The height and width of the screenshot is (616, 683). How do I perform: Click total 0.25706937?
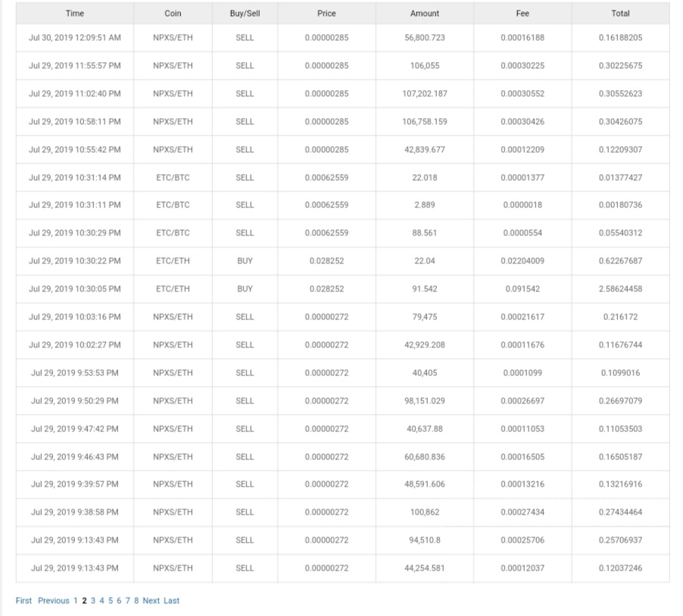[x=620, y=540]
